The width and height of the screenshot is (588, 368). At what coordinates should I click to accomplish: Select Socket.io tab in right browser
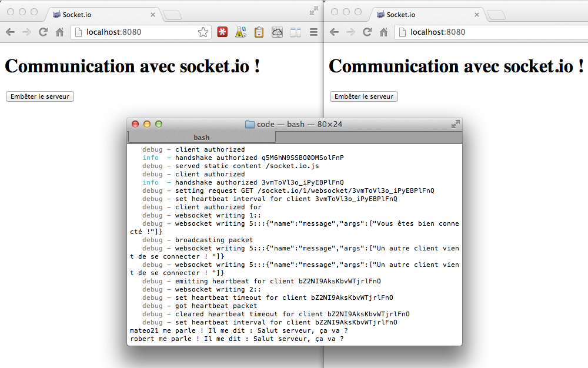pyautogui.click(x=426, y=15)
